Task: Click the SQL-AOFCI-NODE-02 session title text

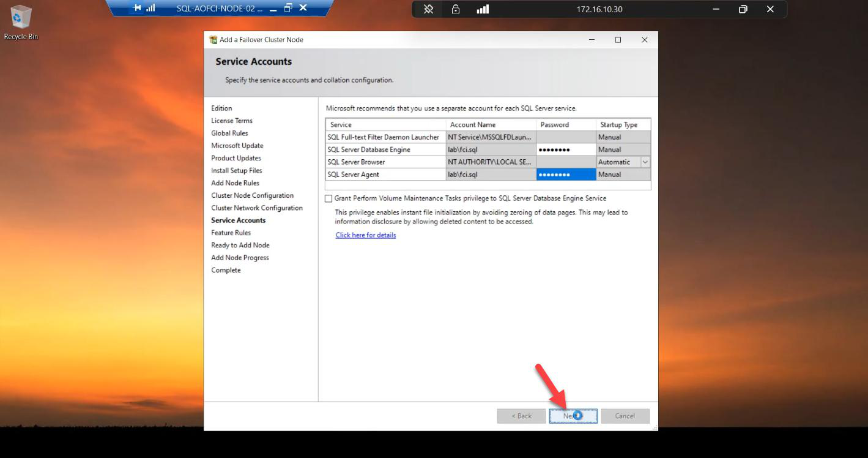Action: (219, 9)
